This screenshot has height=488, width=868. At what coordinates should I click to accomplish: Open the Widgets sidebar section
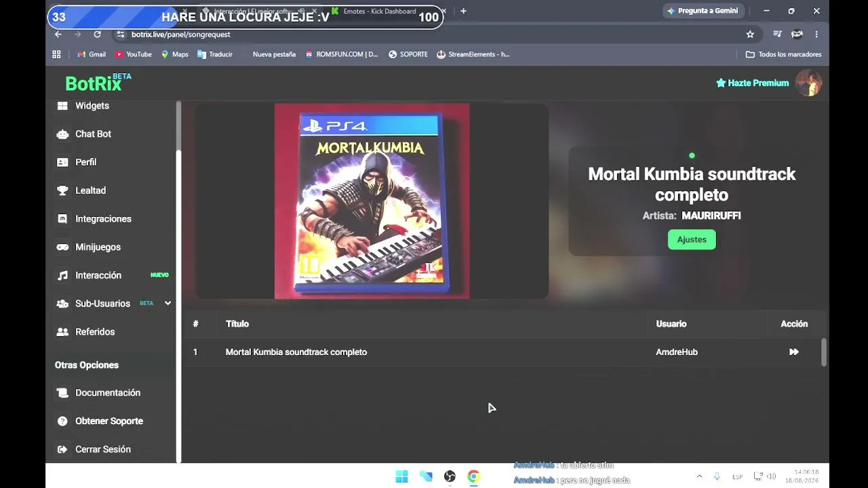[x=92, y=106]
